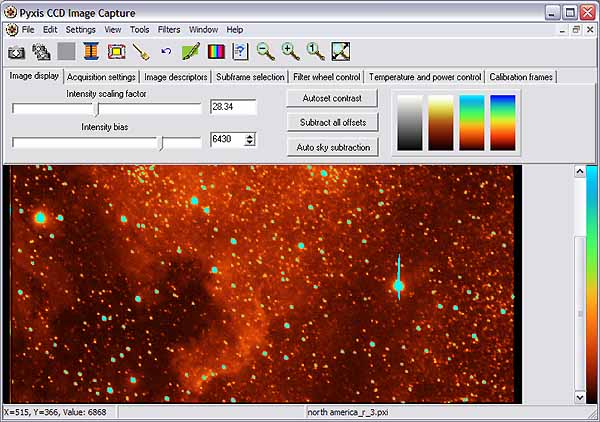Screen dimensions: 600x422
Task: Click the fit-to-window arrows icon
Action: (341, 52)
